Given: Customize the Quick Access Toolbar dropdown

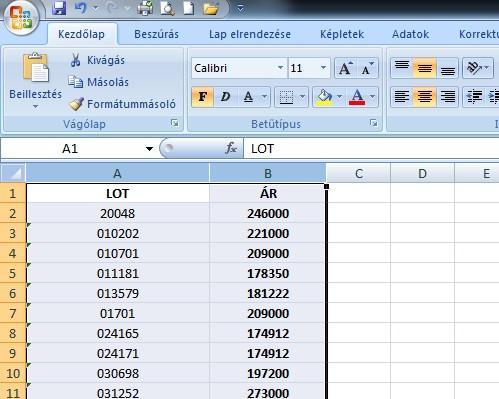Looking at the screenshot, I should (x=240, y=8).
